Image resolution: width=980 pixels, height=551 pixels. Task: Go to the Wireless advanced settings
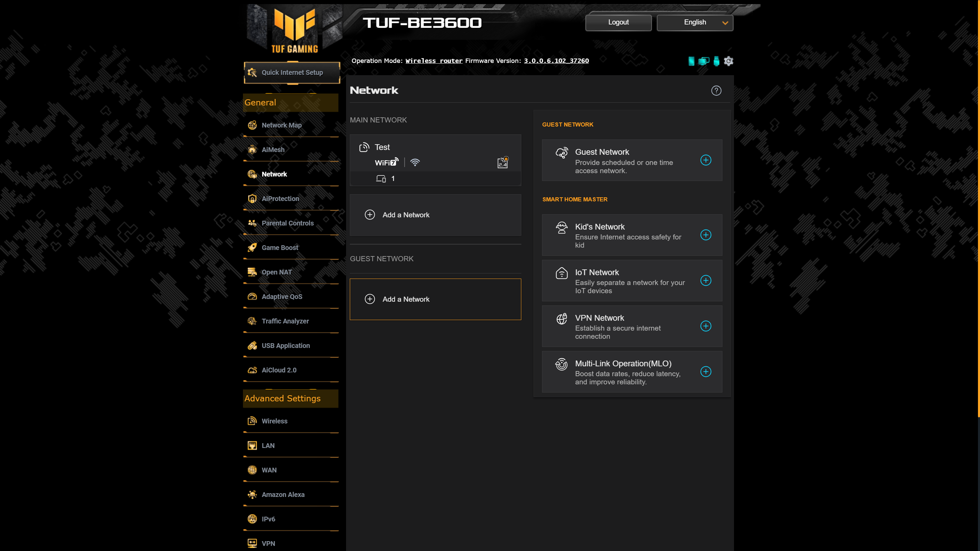tap(274, 421)
